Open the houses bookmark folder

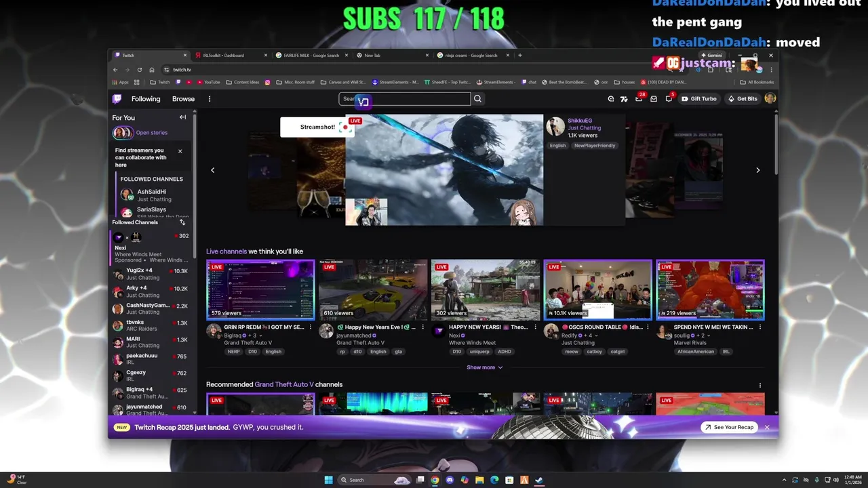(624, 82)
